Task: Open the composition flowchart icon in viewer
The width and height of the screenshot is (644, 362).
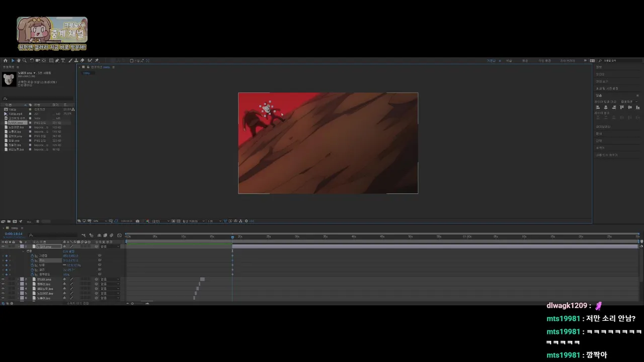Action: pos(240,221)
